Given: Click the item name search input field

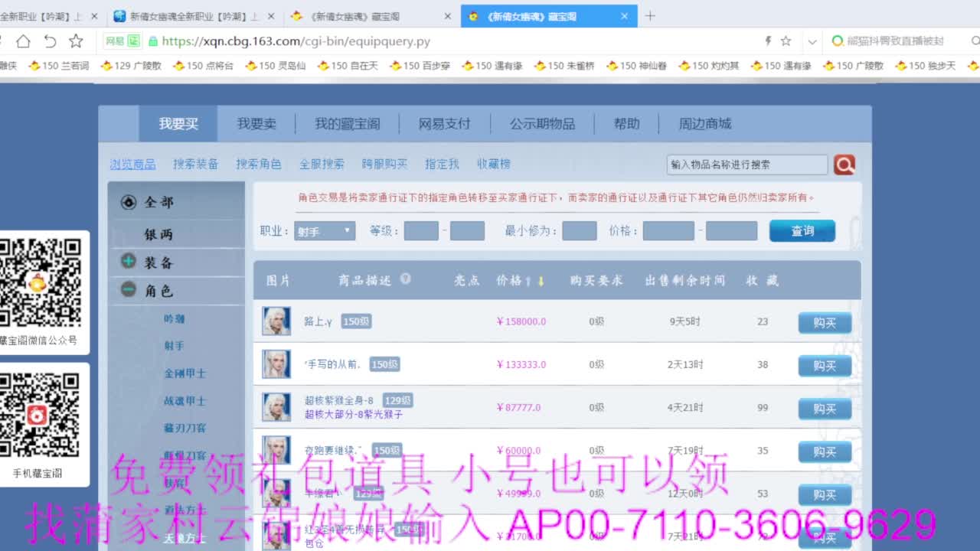Looking at the screenshot, I should coord(746,164).
